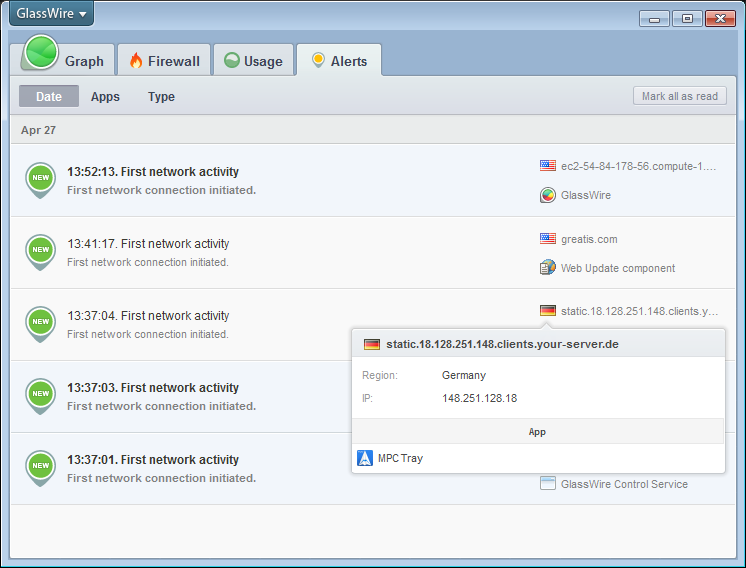The image size is (746, 568).
Task: Click NEW badge for 13:37:03 alert
Action: click(x=40, y=395)
